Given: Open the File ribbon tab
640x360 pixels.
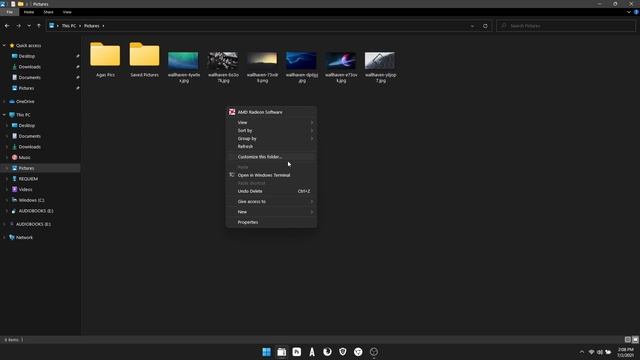Looking at the screenshot, I should tap(9, 12).
